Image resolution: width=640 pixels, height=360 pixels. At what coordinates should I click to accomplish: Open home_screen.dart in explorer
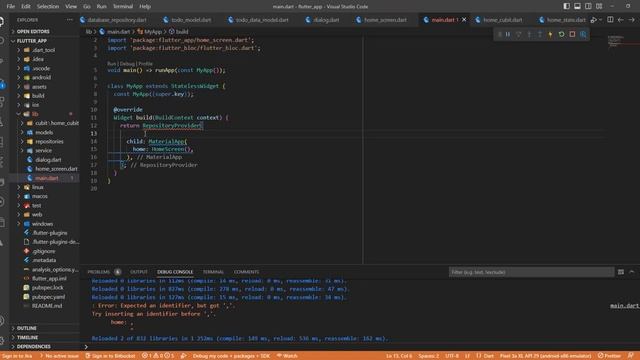44,169
